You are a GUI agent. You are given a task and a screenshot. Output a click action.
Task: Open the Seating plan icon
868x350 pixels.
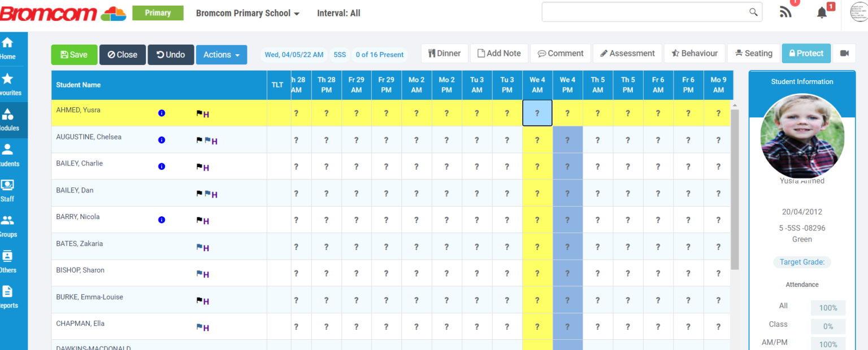pos(753,53)
